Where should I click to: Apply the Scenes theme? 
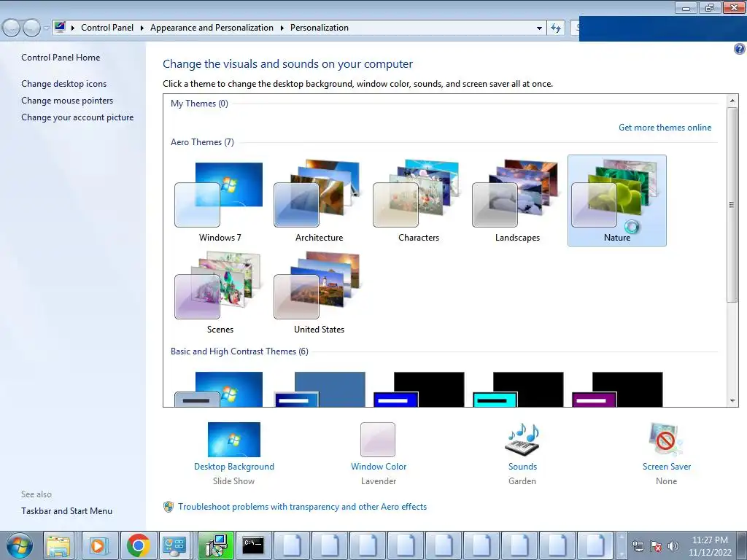220,292
